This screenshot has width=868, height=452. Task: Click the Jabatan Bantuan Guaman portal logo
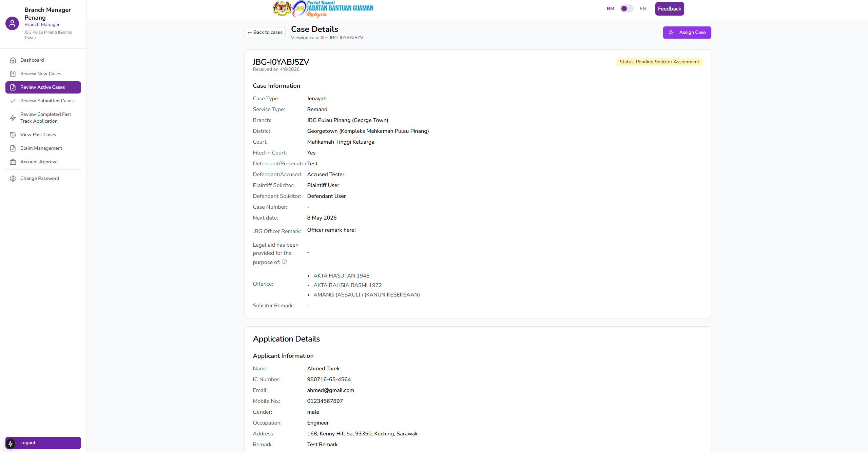[323, 9]
